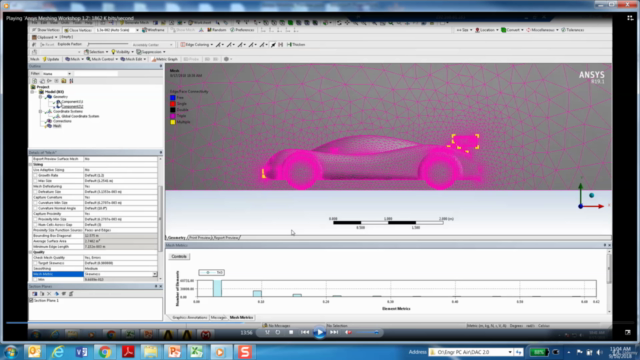Toggle Thicken edge display
Image resolution: width=640 pixels, height=360 pixels.
(x=296, y=44)
